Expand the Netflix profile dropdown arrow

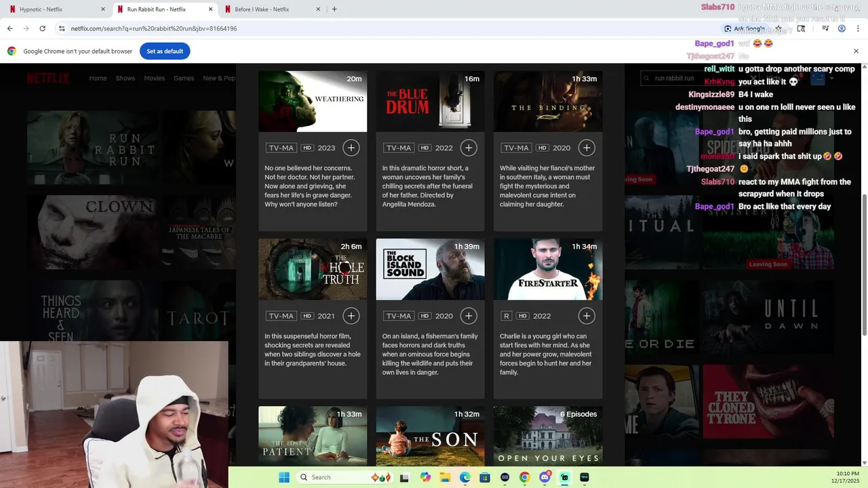coord(832,79)
